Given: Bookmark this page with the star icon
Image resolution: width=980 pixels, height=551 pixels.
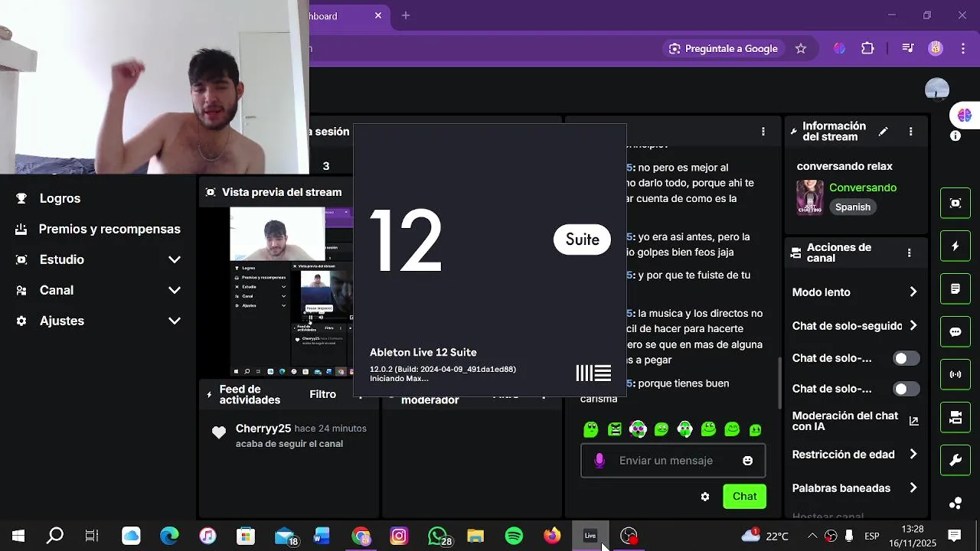Looking at the screenshot, I should (801, 48).
